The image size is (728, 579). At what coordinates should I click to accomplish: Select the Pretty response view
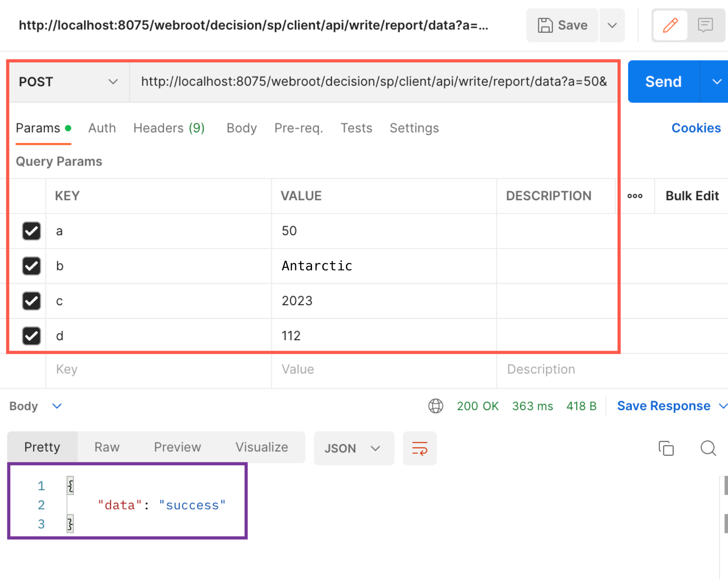(x=42, y=447)
